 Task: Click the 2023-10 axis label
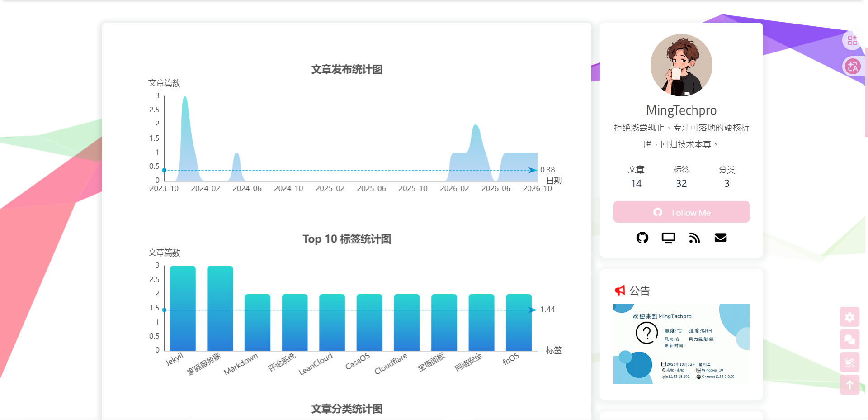coord(164,188)
